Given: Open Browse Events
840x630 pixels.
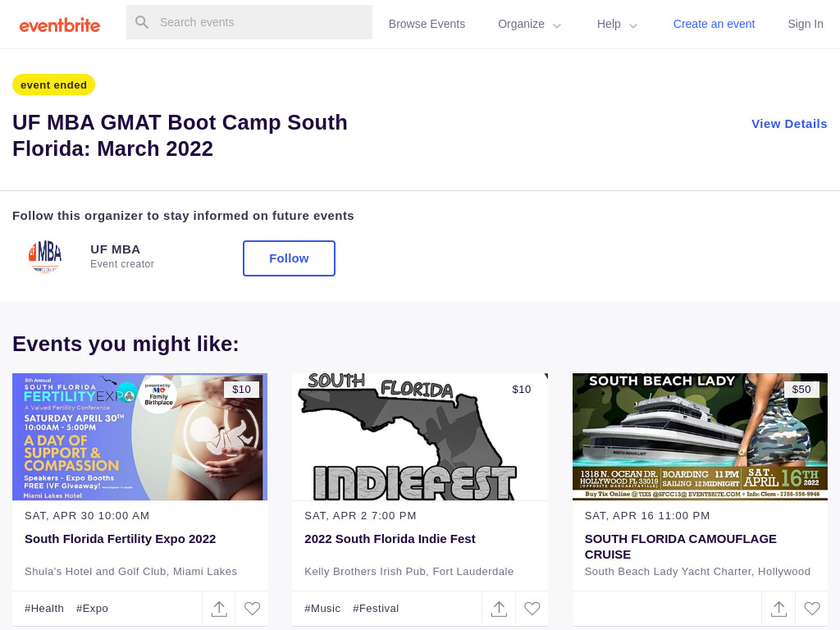Looking at the screenshot, I should [427, 24].
